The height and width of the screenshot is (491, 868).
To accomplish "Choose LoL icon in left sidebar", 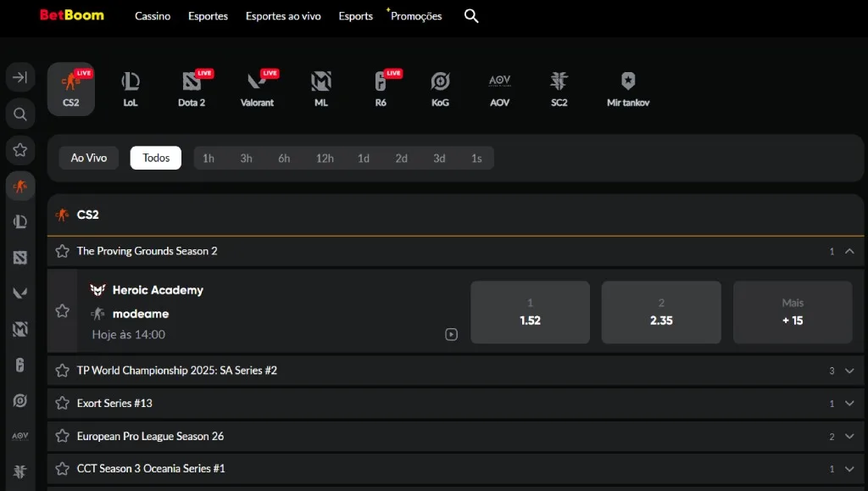I will [x=20, y=221].
